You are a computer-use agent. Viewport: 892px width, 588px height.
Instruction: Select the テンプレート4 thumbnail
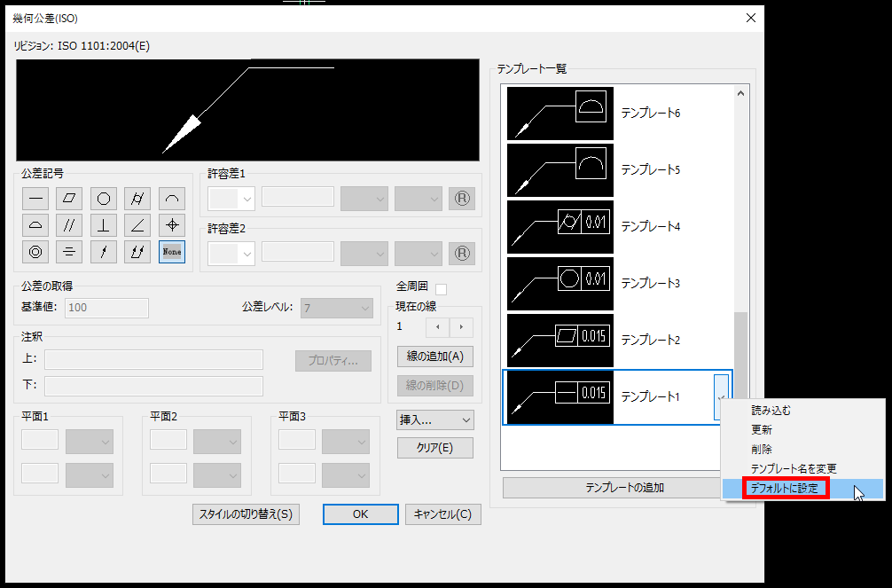pyautogui.click(x=559, y=227)
